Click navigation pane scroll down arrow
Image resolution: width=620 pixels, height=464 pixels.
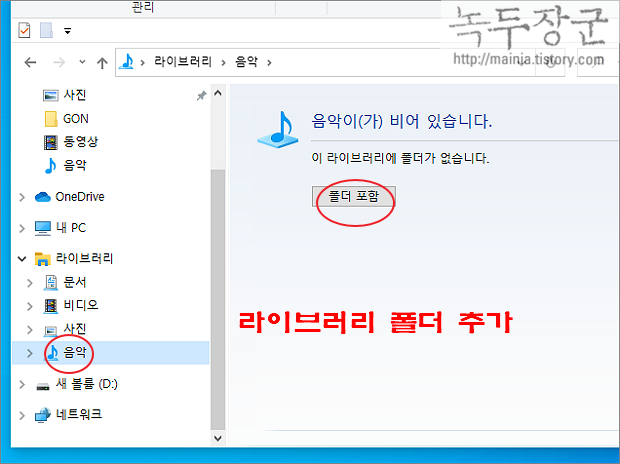pos(218,438)
